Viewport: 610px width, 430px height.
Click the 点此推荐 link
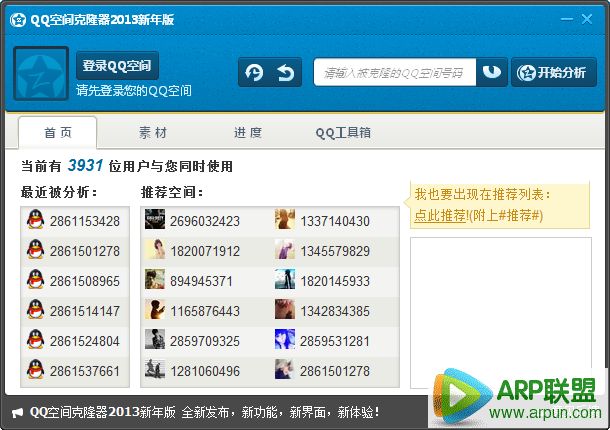click(x=440, y=215)
